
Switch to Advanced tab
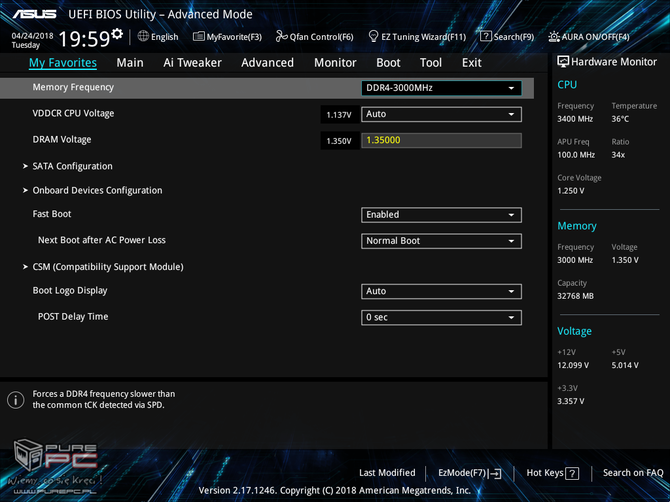click(x=267, y=63)
